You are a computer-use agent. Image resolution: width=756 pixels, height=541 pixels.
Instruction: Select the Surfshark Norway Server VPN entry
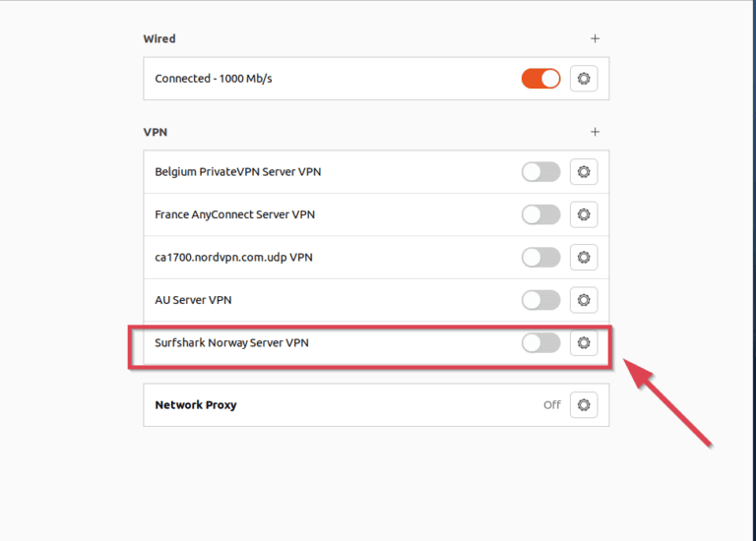[x=232, y=343]
